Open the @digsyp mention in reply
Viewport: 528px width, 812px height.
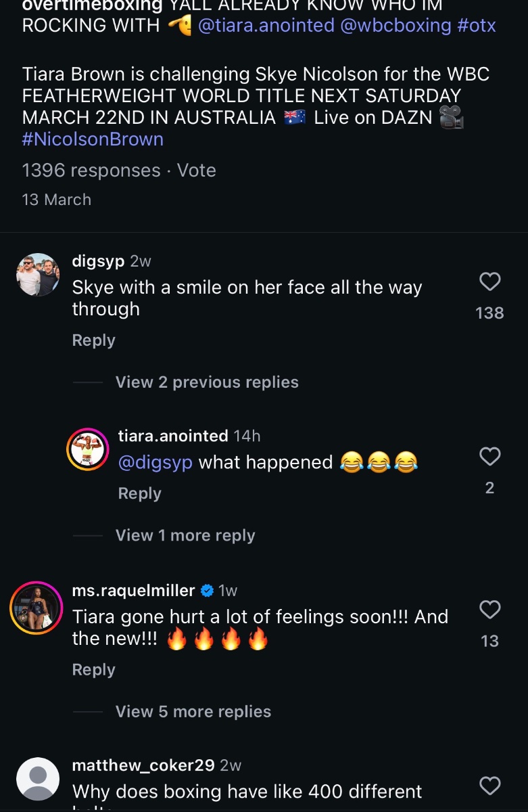tap(155, 463)
